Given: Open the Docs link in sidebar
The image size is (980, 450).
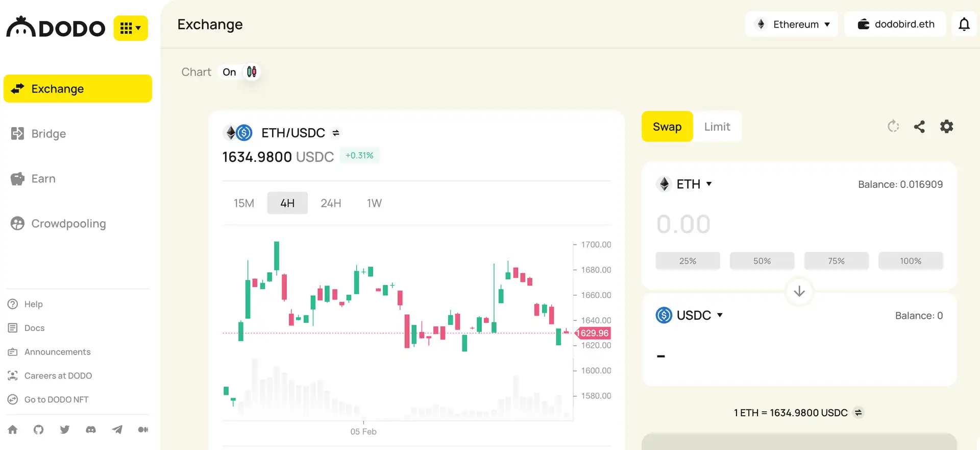Looking at the screenshot, I should pyautogui.click(x=34, y=328).
